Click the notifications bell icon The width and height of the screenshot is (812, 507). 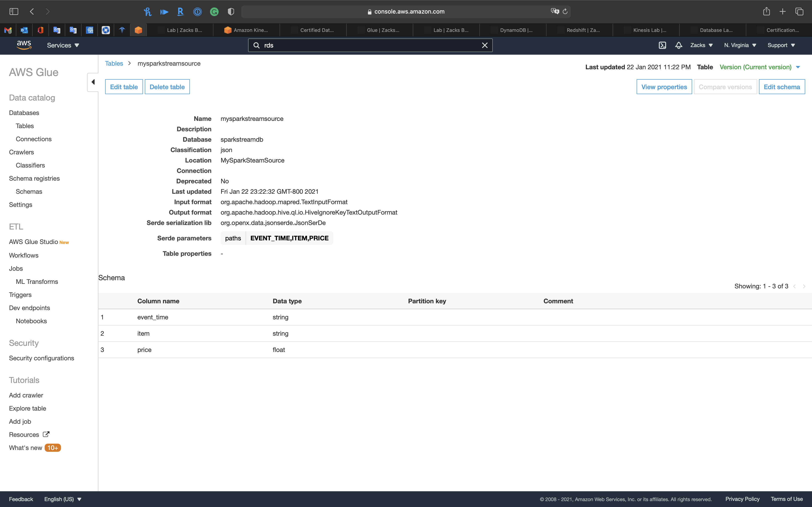pyautogui.click(x=679, y=45)
